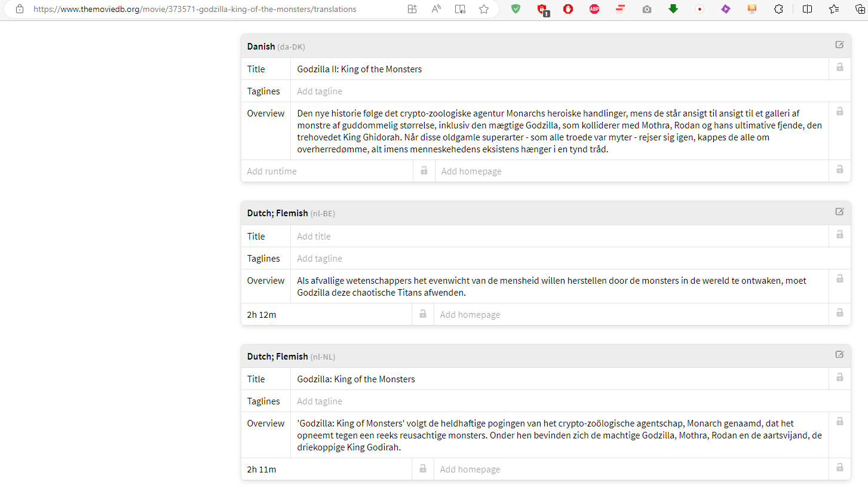Toggle lock on nl-BE overview
Viewport: 868px width, 491px height.
[x=840, y=279]
